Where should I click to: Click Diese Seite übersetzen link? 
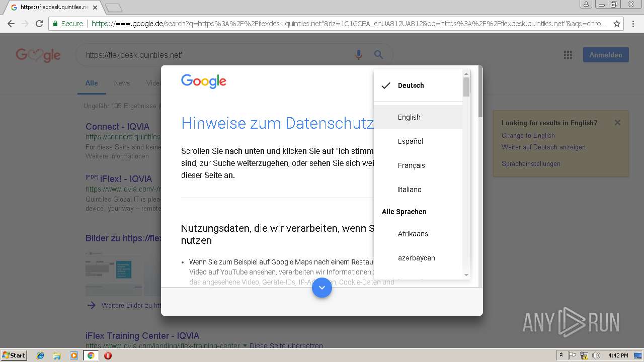(286, 346)
